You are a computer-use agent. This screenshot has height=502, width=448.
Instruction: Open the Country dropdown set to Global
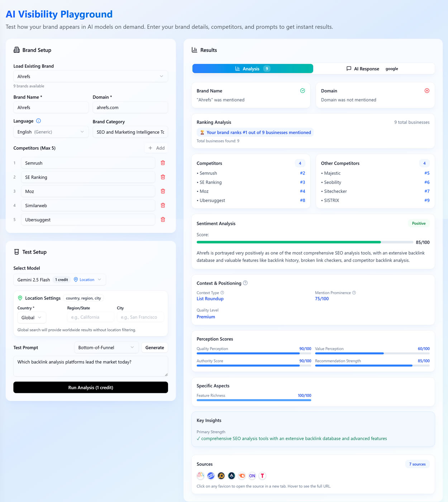coord(32,317)
